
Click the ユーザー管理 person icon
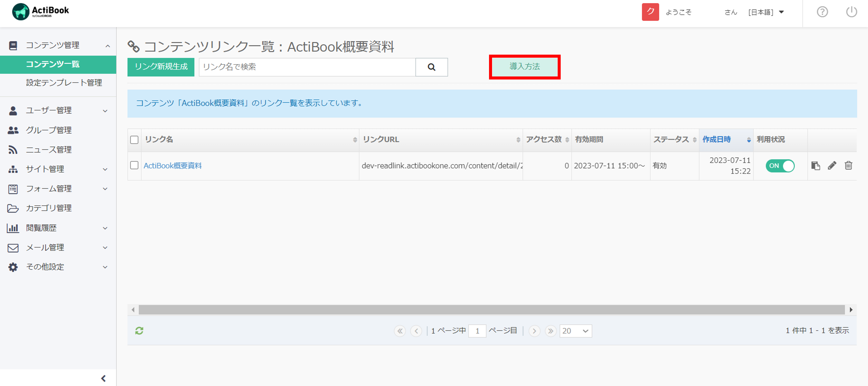13,111
